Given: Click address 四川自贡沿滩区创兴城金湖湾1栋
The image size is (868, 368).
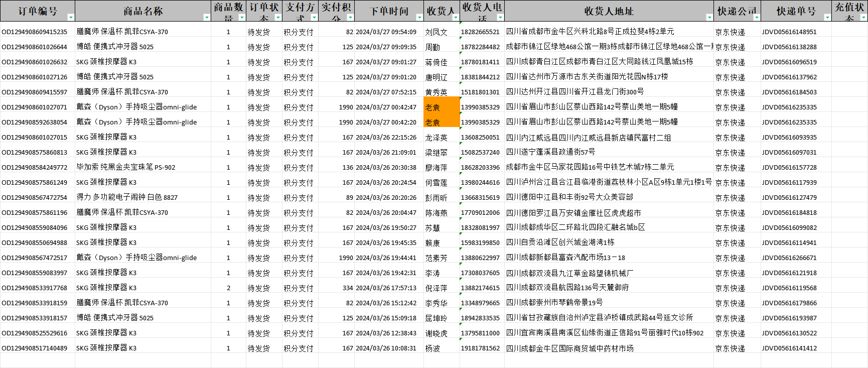Looking at the screenshot, I should [560, 242].
